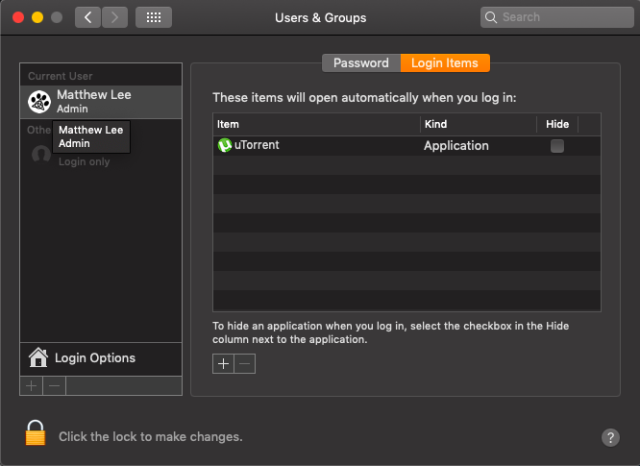Remove login item with minus button
The image size is (640, 466).
245,364
